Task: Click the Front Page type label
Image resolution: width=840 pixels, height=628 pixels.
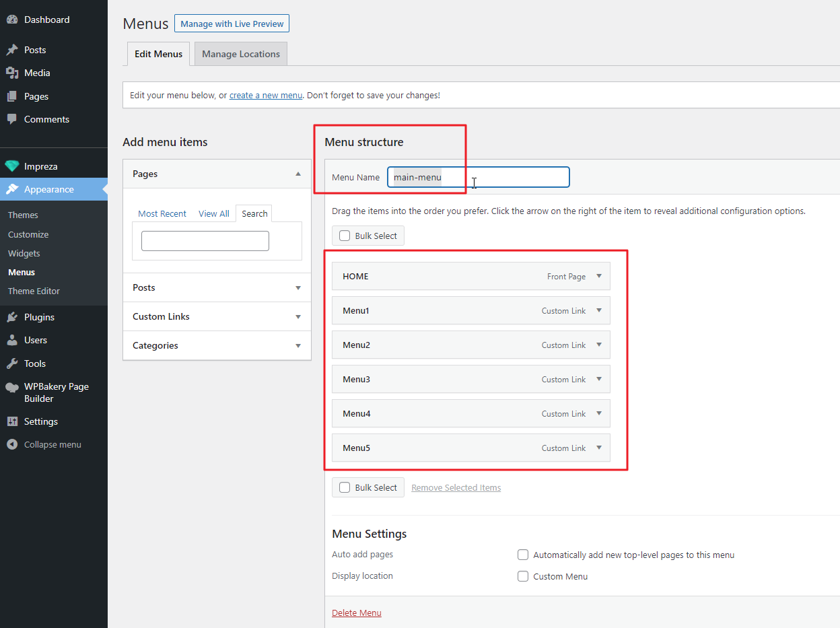Action: point(567,277)
